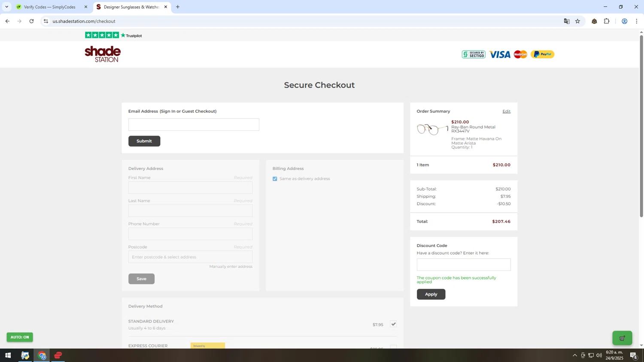644x362 pixels.
Task: Focus the Last Name field
Action: [190, 211]
